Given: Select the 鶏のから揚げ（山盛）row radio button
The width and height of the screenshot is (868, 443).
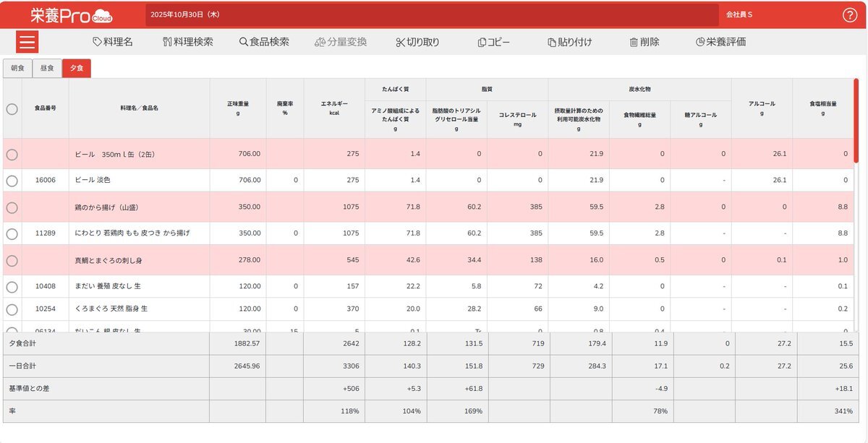Looking at the screenshot, I should coord(12,207).
